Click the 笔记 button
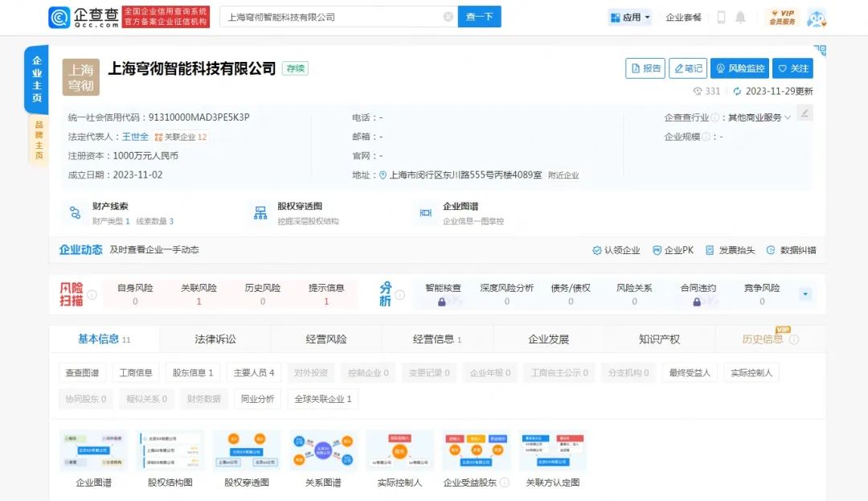The image size is (868, 501). pyautogui.click(x=688, y=68)
